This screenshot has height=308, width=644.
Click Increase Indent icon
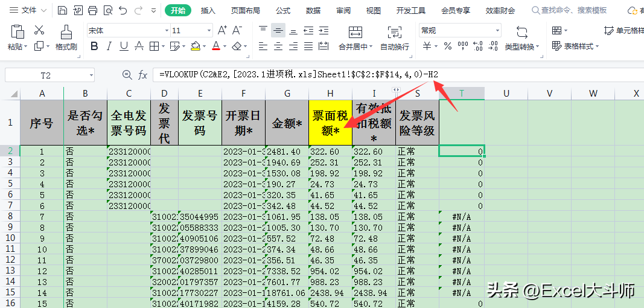click(x=324, y=30)
